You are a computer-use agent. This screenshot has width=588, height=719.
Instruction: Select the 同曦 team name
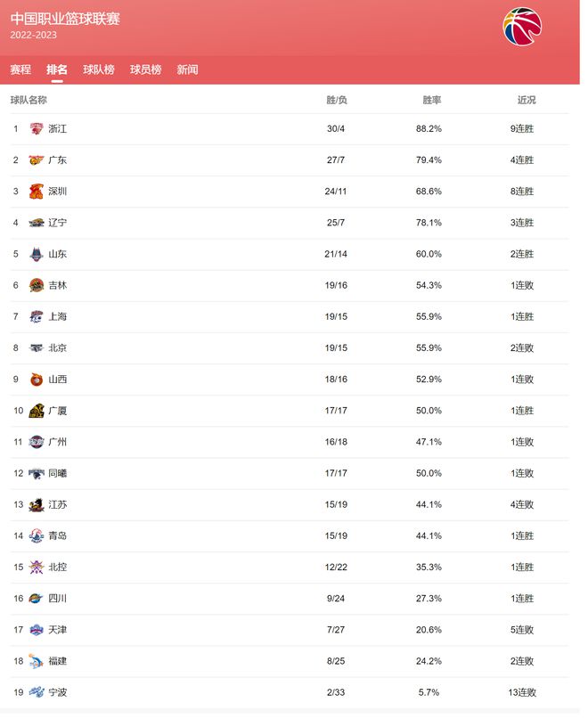point(58,473)
